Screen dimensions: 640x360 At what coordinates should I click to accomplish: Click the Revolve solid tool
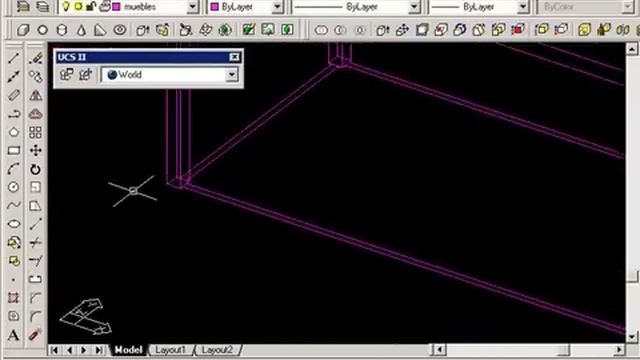162,30
